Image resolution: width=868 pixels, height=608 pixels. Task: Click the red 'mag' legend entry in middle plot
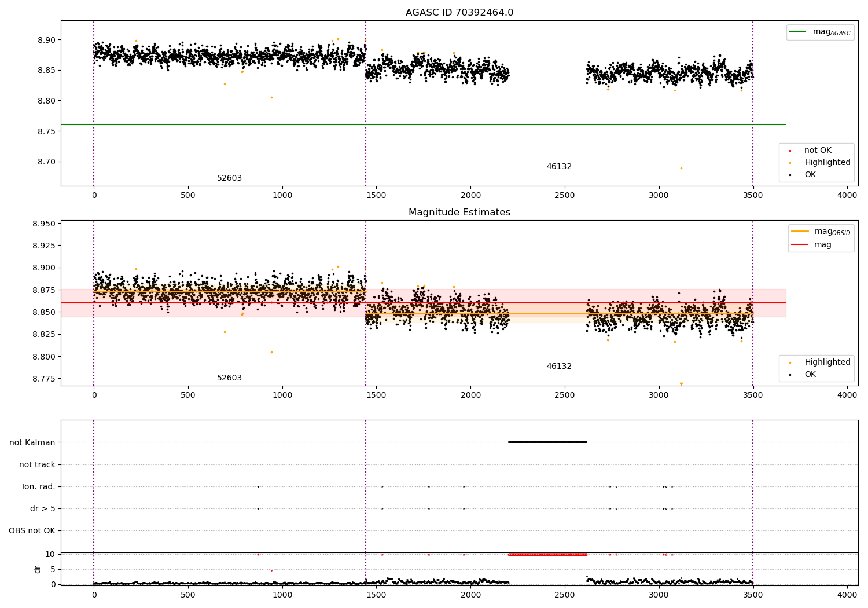[x=800, y=245]
